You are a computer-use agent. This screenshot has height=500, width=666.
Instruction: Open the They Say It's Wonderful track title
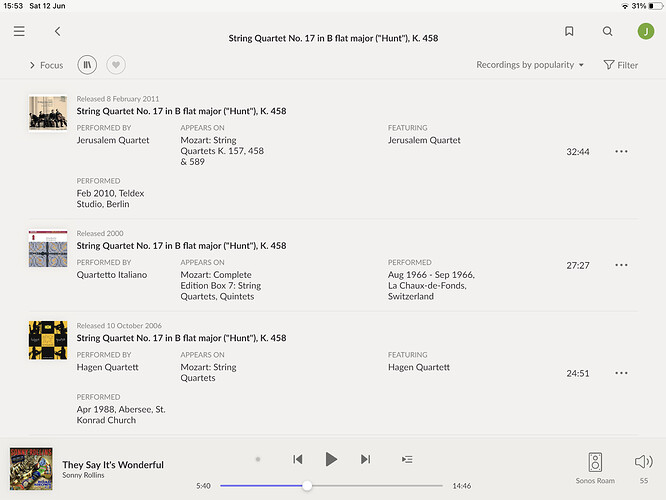click(113, 465)
